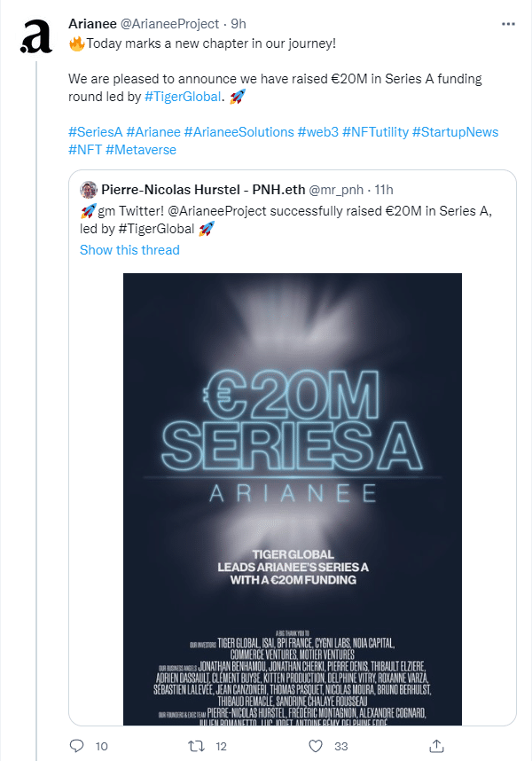Open the three-dot more options menu

(508, 24)
